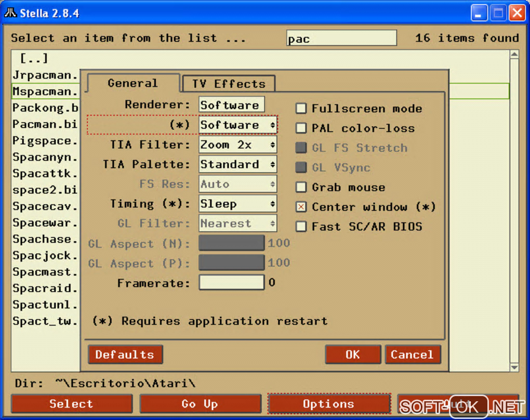Click the 'pac' search filter field

(341, 38)
